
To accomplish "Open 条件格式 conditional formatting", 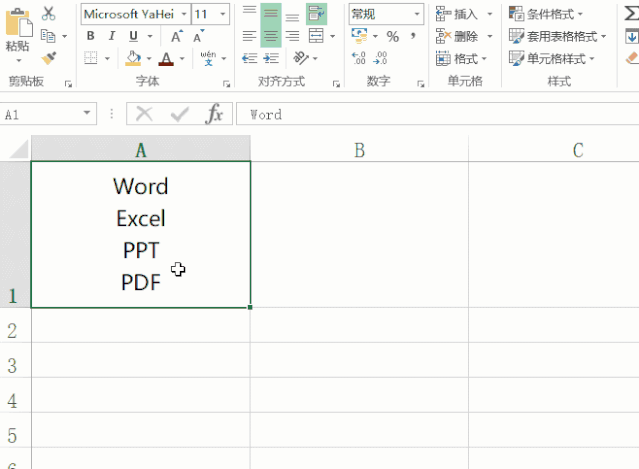I will (546, 14).
